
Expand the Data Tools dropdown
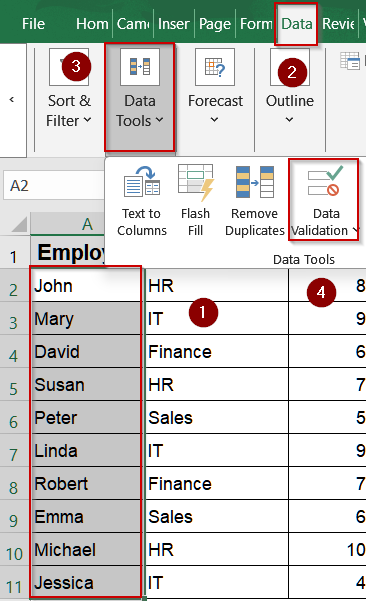(x=140, y=98)
